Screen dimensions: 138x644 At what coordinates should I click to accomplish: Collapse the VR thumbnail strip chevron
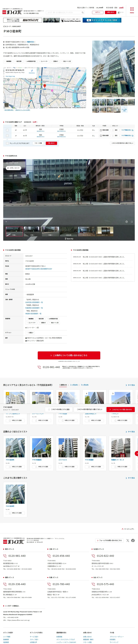(x=6, y=222)
